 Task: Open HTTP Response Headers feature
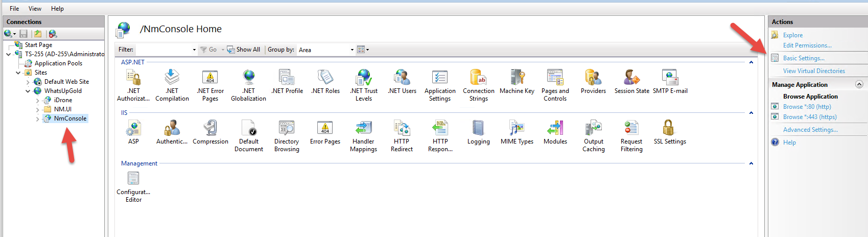pyautogui.click(x=440, y=136)
